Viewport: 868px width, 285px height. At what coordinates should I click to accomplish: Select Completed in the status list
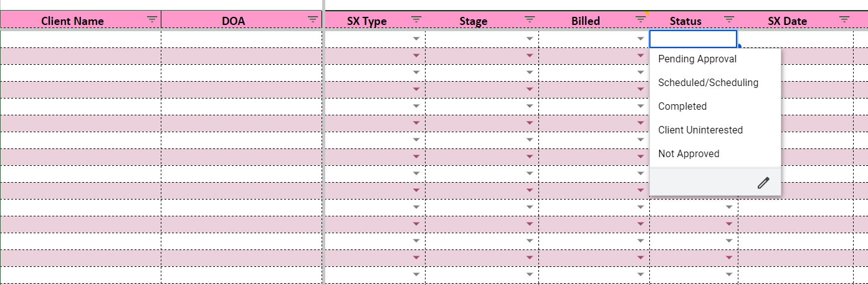tap(682, 107)
